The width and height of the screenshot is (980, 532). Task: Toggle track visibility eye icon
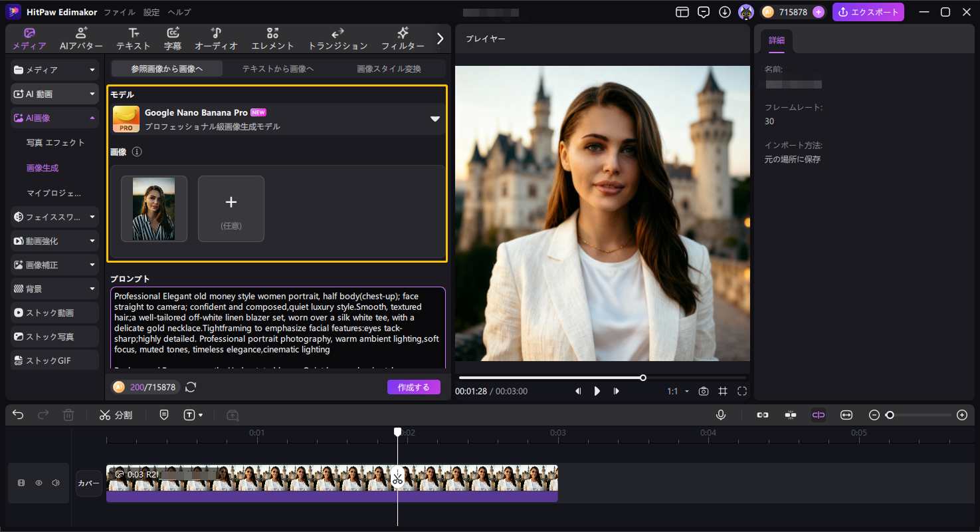pyautogui.click(x=39, y=483)
